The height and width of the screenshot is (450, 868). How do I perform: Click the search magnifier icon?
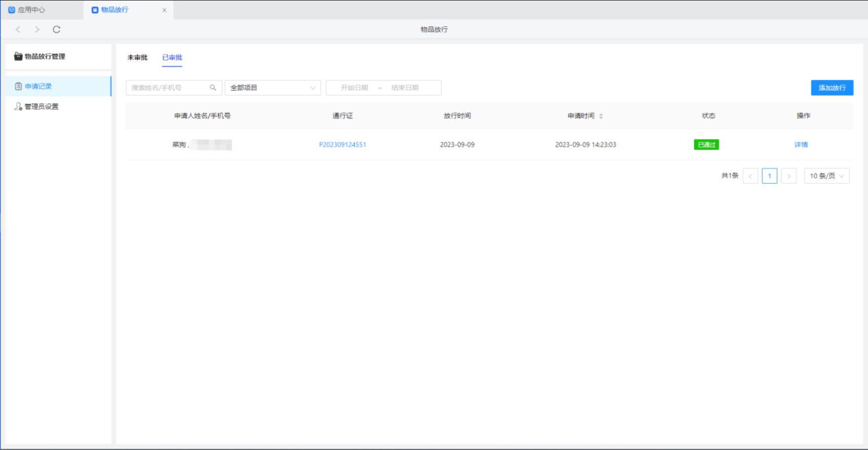[213, 88]
